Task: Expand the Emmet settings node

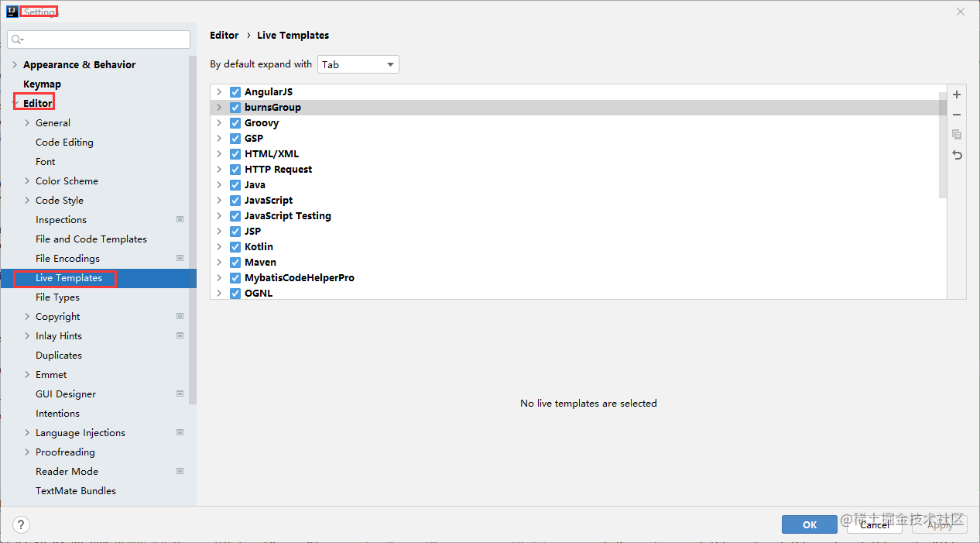Action: pyautogui.click(x=27, y=374)
